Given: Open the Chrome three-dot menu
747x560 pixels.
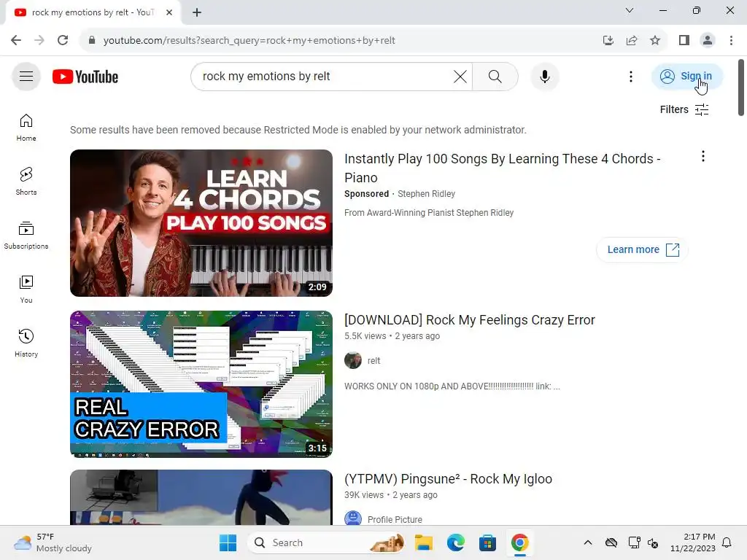Looking at the screenshot, I should [731, 41].
